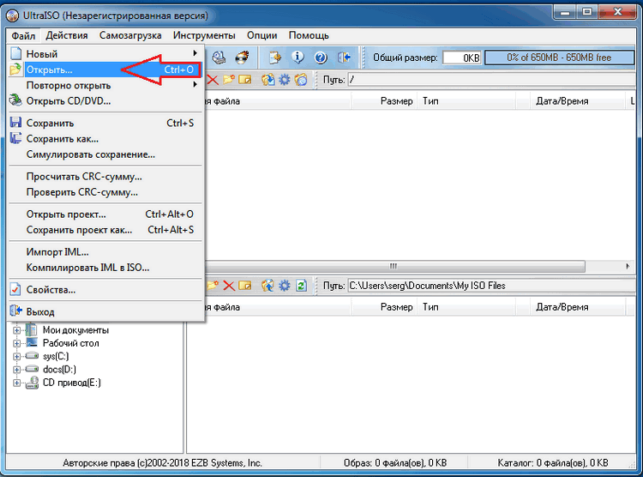Select Сохранить как... menu entry
The height and width of the screenshot is (477, 643).
pos(105,139)
